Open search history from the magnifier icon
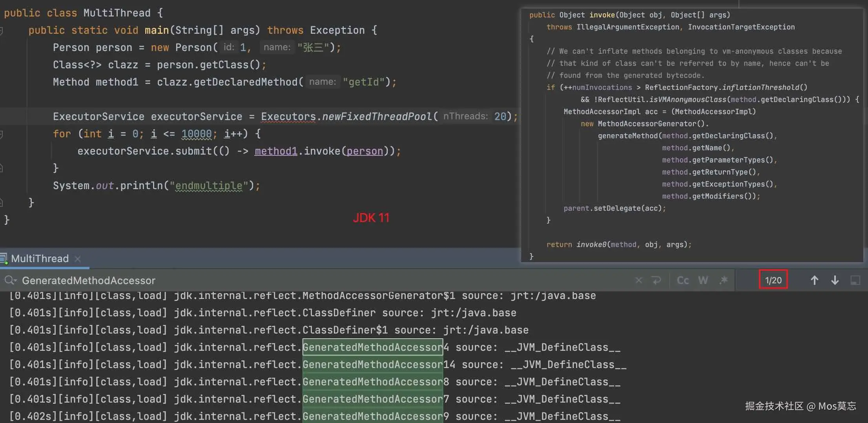Screen dimensions: 868x423 [11, 280]
